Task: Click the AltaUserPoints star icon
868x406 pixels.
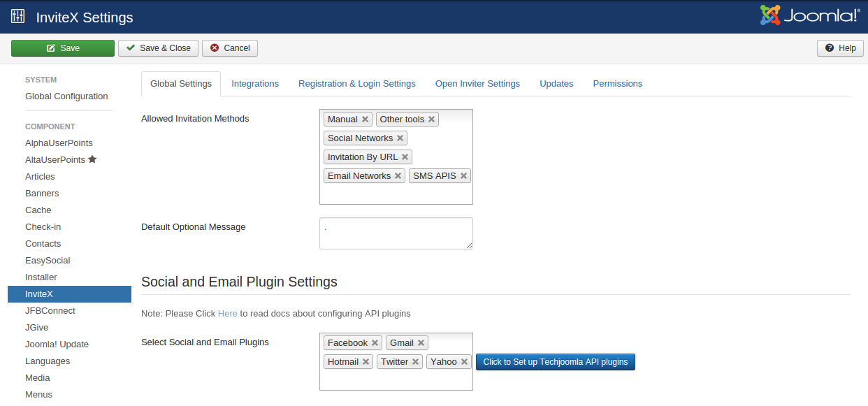Action: (92, 159)
